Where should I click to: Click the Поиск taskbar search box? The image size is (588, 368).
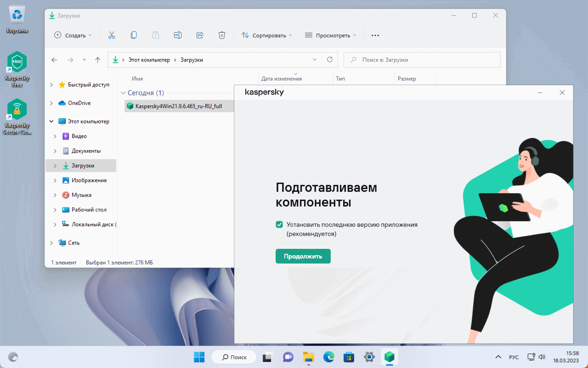point(234,357)
